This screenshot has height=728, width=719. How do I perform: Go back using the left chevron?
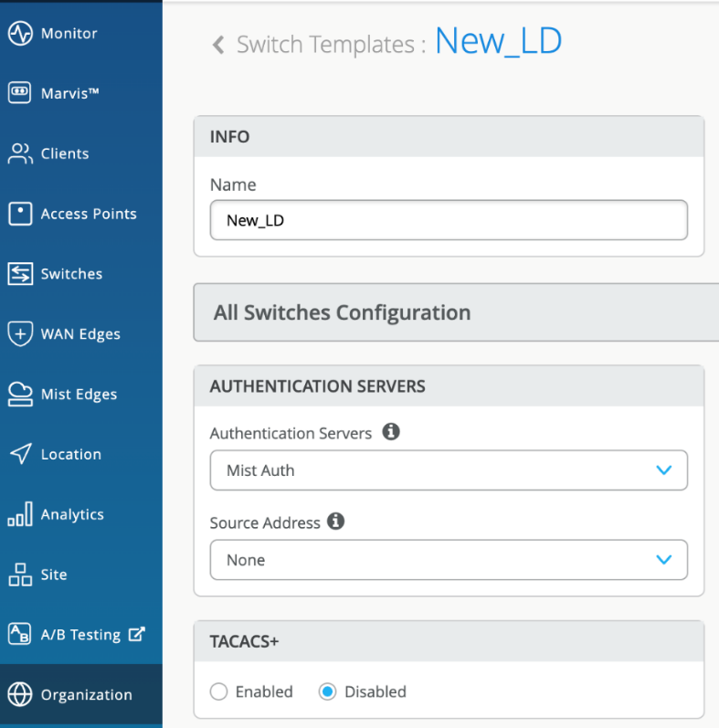(218, 45)
